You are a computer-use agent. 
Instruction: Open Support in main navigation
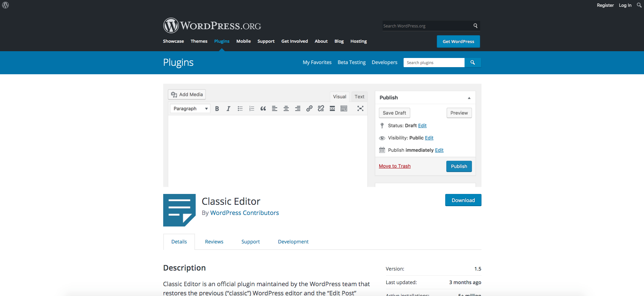pyautogui.click(x=266, y=41)
